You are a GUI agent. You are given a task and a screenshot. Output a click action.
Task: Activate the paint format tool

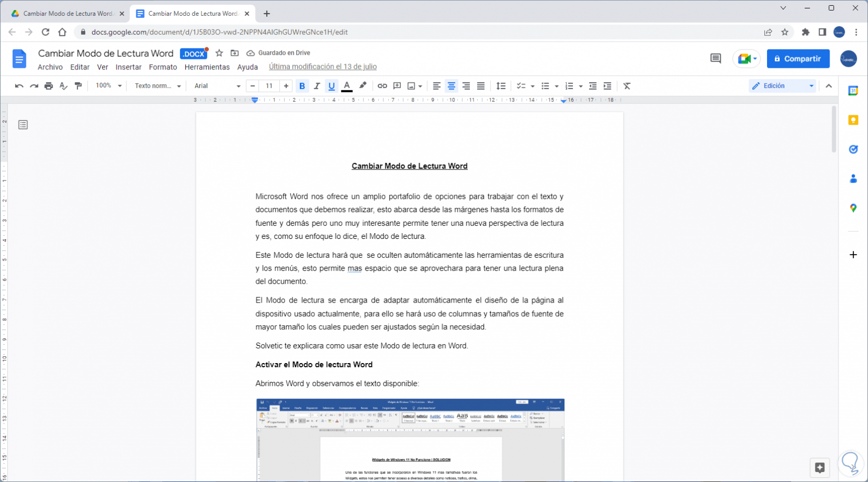coord(78,86)
